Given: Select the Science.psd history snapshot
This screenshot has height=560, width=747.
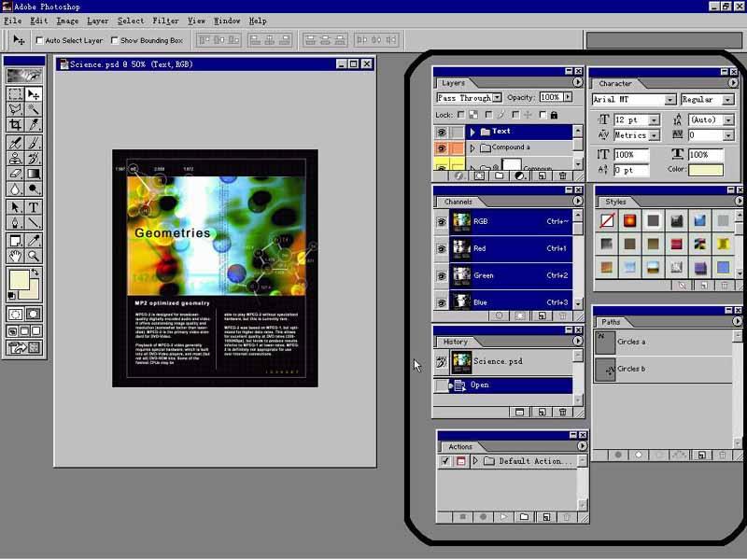Looking at the screenshot, I should [x=498, y=361].
